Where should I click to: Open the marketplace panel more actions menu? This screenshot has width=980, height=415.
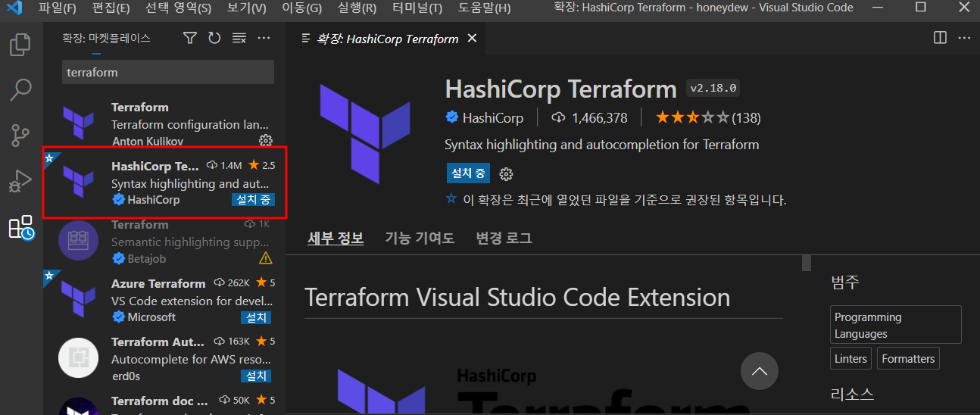pyautogui.click(x=264, y=38)
